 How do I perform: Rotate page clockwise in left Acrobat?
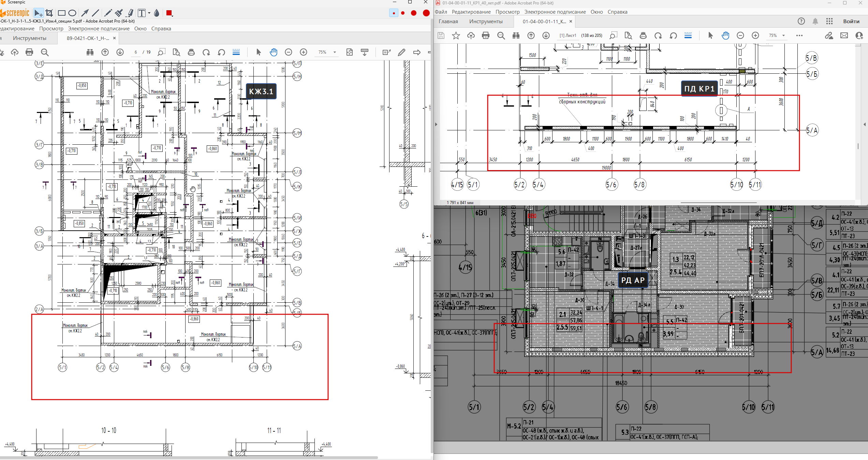pos(206,52)
